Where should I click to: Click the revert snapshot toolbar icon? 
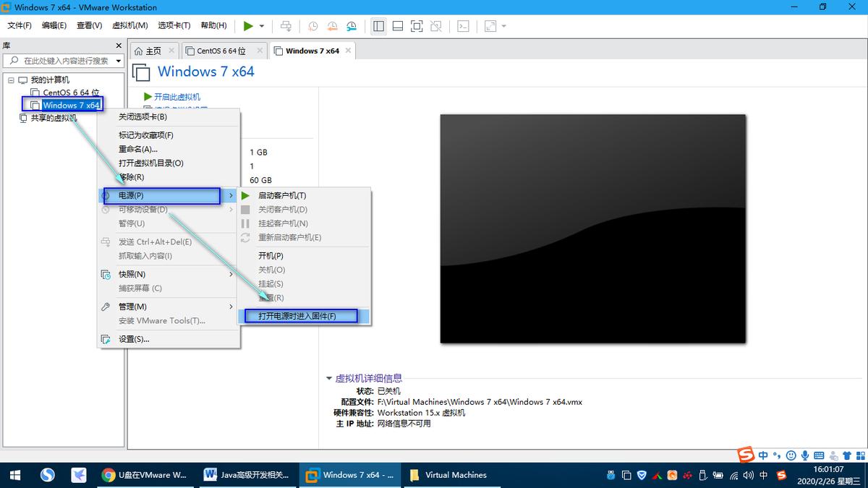pyautogui.click(x=332, y=26)
